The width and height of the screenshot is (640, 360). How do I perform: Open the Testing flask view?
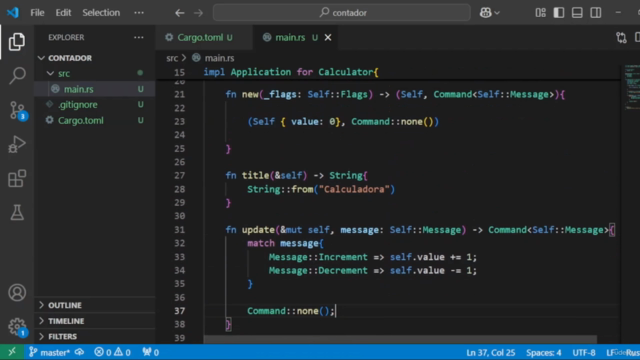pyautogui.click(x=17, y=212)
